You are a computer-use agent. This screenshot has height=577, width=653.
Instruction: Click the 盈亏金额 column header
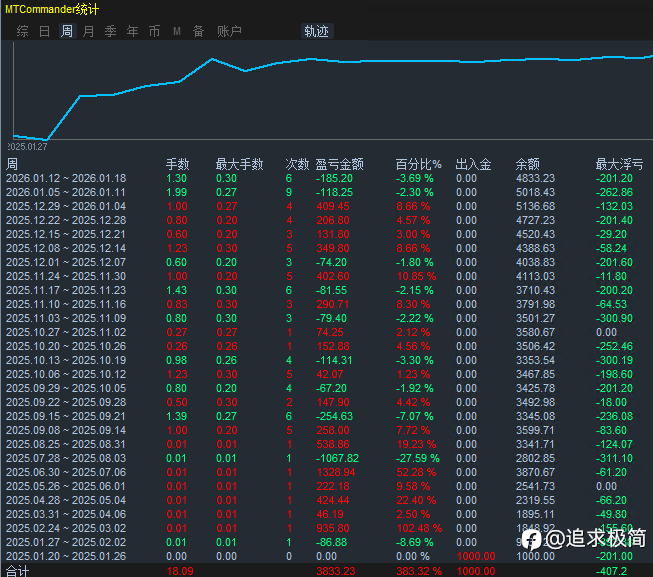coord(340,164)
